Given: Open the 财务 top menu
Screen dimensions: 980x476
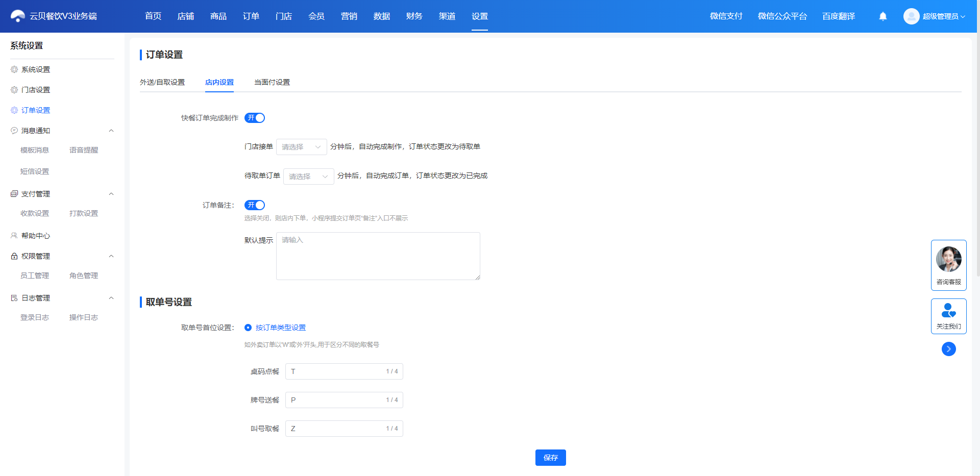Looking at the screenshot, I should point(414,16).
